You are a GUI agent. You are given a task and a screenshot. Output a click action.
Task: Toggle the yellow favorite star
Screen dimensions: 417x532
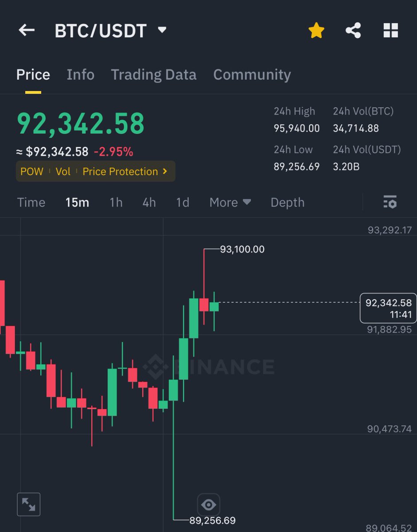pyautogui.click(x=316, y=31)
